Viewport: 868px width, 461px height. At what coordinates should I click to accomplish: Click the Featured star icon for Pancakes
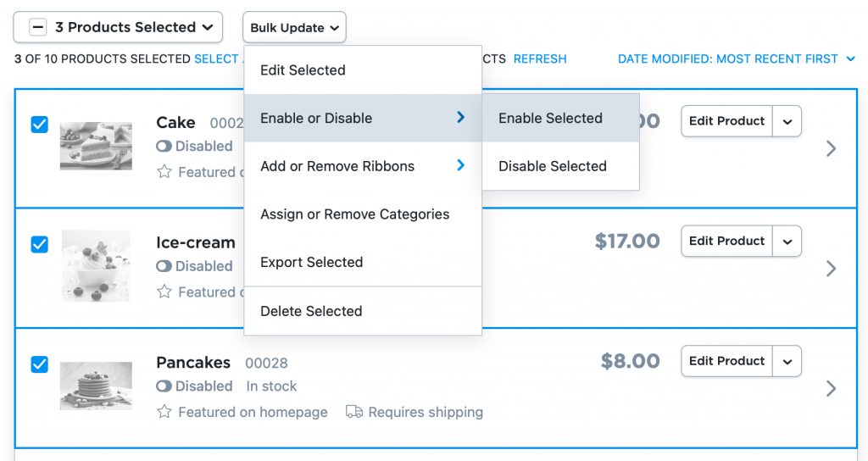[164, 412]
